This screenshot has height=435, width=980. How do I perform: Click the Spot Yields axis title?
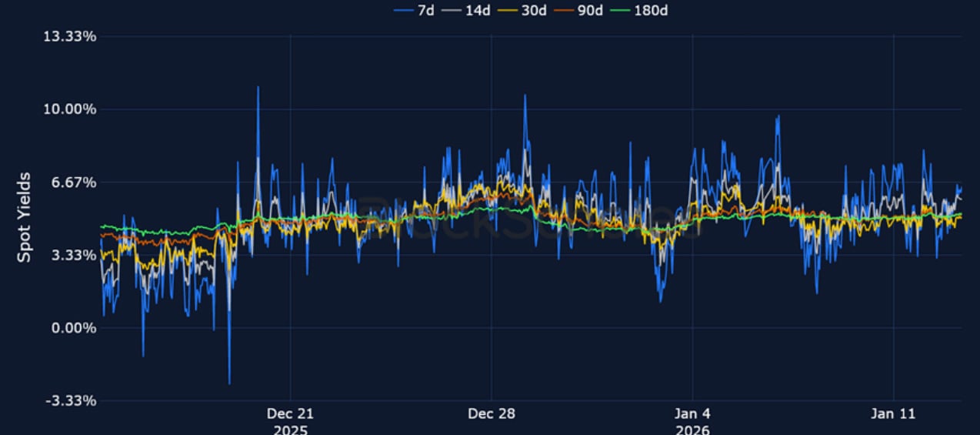pyautogui.click(x=25, y=217)
